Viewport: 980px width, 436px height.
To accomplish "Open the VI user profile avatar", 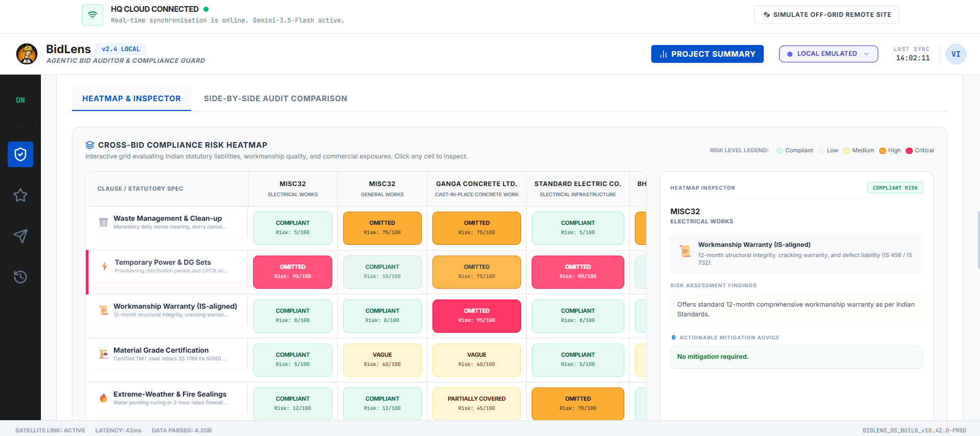I will tap(955, 54).
